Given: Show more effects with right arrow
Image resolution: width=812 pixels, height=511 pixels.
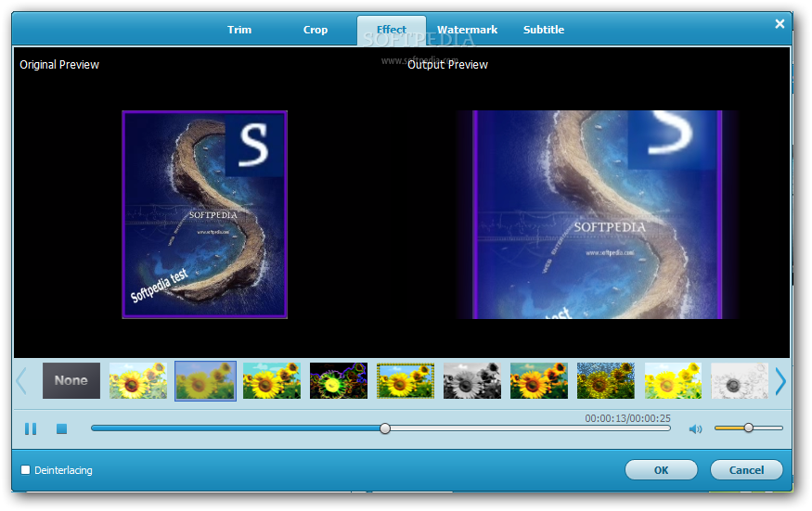Looking at the screenshot, I should [x=780, y=381].
